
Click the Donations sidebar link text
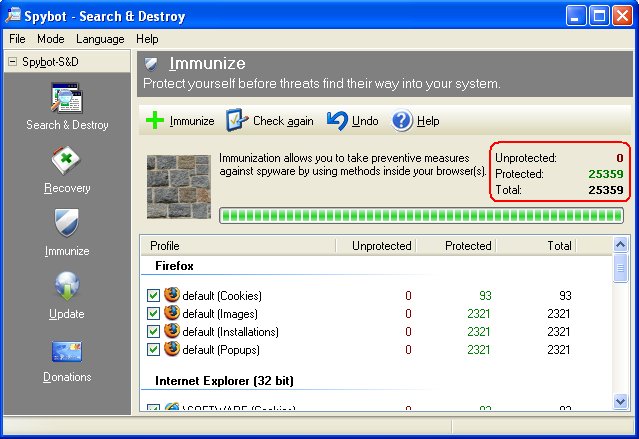(x=67, y=377)
